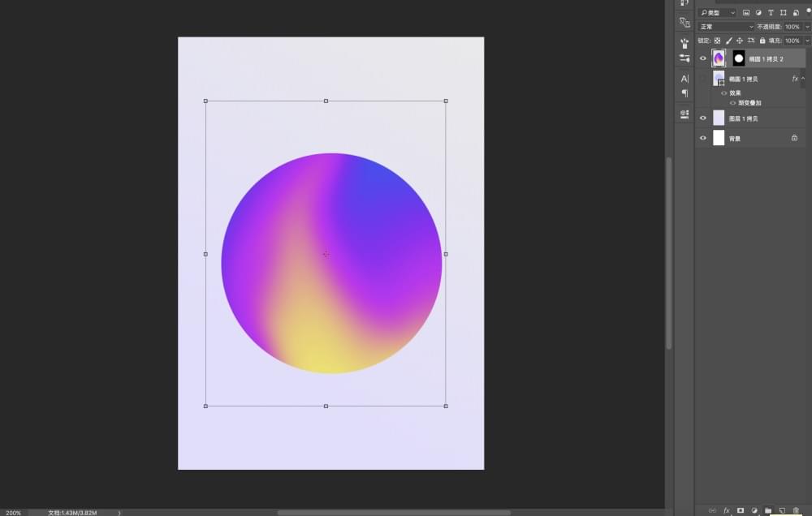
Task: Open the blend mode dropdown set to 正常
Action: [x=726, y=27]
